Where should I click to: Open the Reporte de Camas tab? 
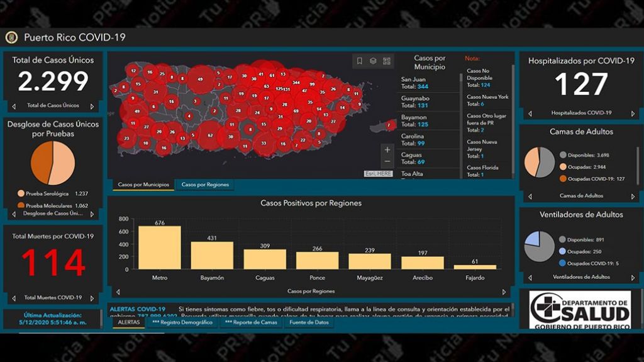[x=250, y=322]
